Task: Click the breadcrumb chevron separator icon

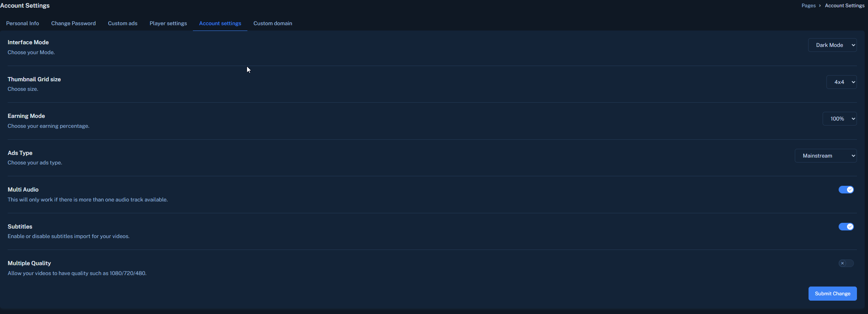Action: 820,6
